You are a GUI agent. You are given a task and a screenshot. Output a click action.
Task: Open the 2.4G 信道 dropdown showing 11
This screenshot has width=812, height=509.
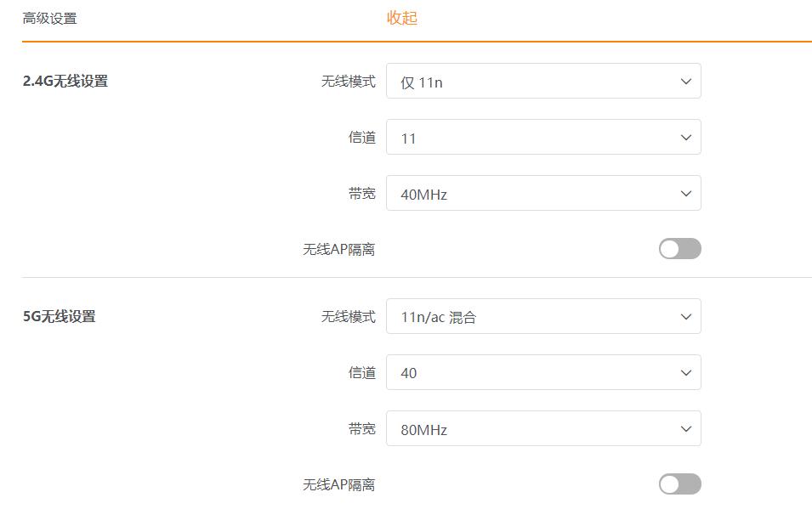tap(543, 137)
